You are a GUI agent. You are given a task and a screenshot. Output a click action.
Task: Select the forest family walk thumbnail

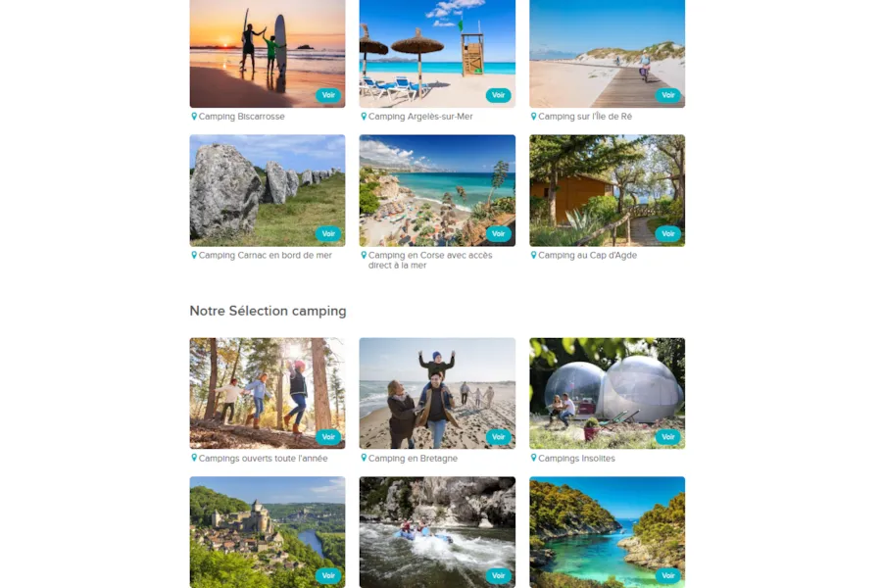268,393
